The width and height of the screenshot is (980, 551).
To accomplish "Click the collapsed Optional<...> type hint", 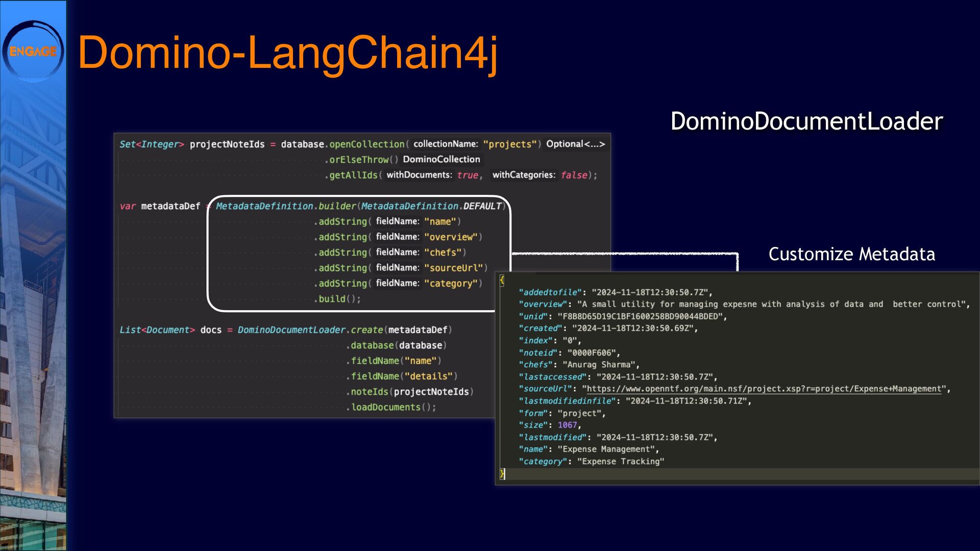I will tap(575, 144).
